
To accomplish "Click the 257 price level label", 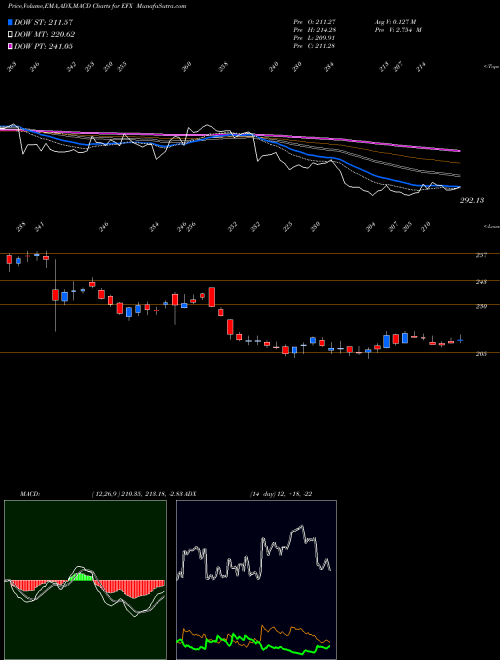I will point(481,255).
